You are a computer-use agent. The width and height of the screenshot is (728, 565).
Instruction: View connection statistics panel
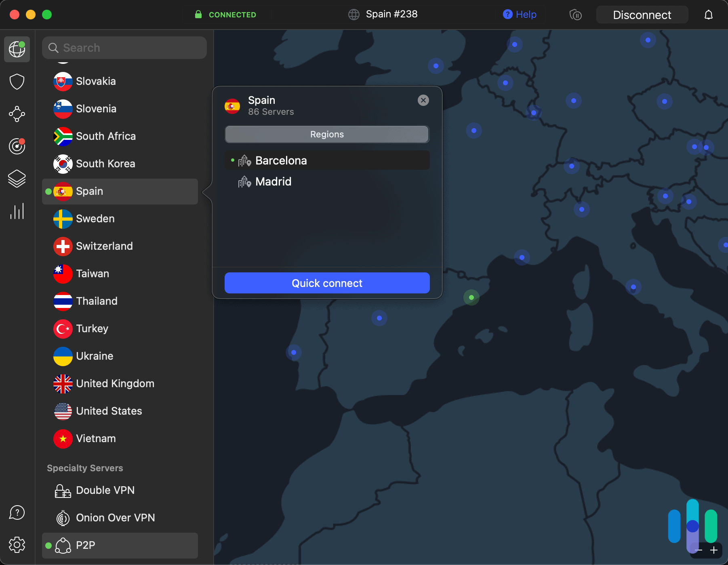pos(17,211)
